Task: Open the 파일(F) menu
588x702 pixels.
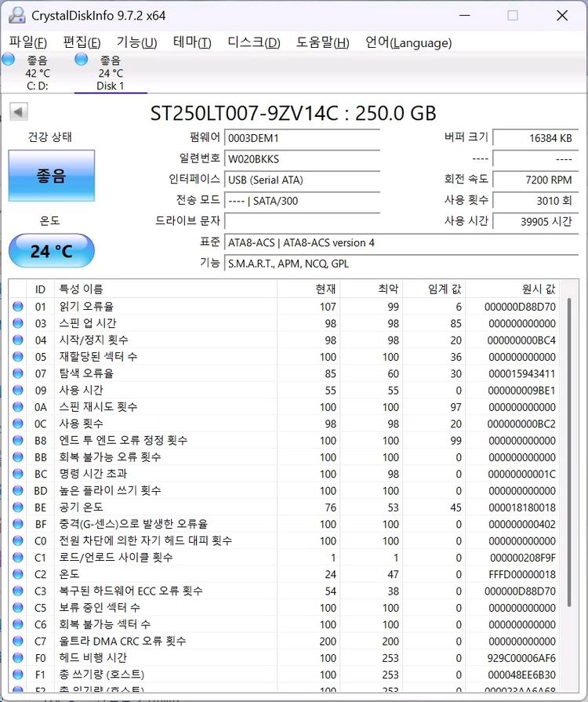Action: click(x=27, y=42)
